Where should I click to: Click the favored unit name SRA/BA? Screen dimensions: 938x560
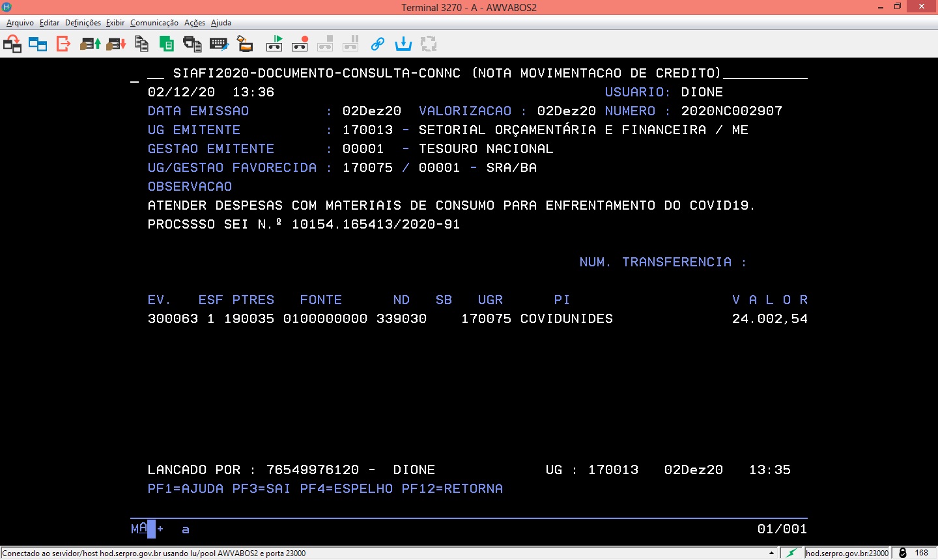point(512,167)
